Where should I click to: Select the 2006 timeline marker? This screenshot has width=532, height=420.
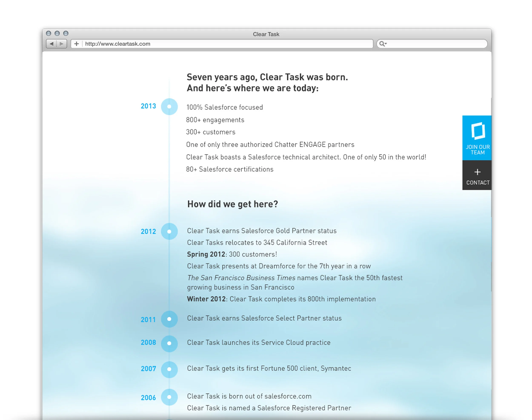click(169, 397)
